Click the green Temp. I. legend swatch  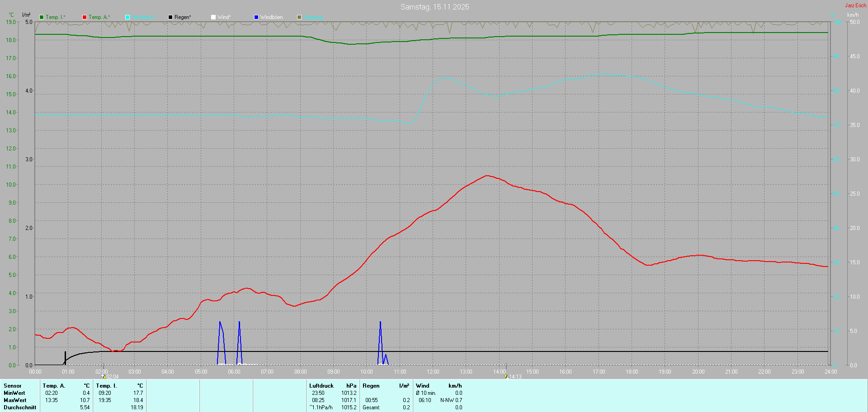coord(42,17)
